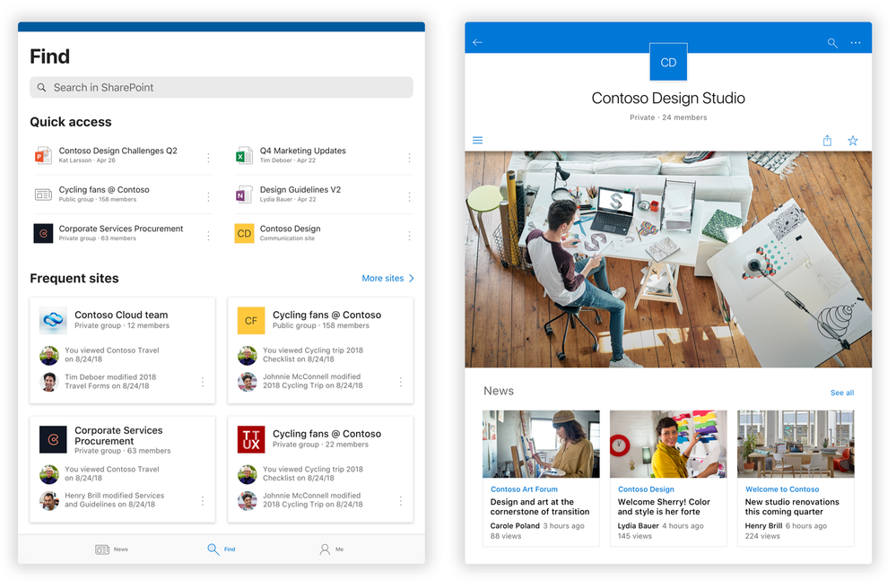Open the Welcome Sherry news image
Viewport: 896px width, 588px height.
pyautogui.click(x=668, y=445)
